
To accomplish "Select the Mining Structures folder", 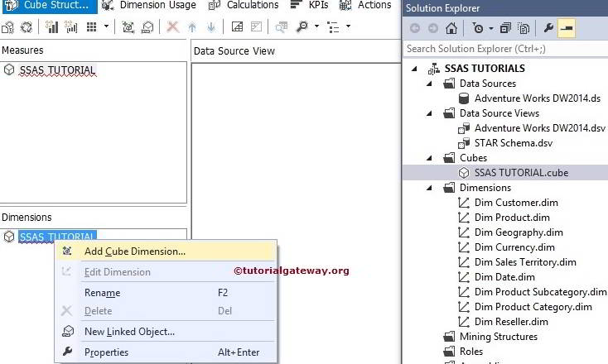I will pyautogui.click(x=499, y=337).
